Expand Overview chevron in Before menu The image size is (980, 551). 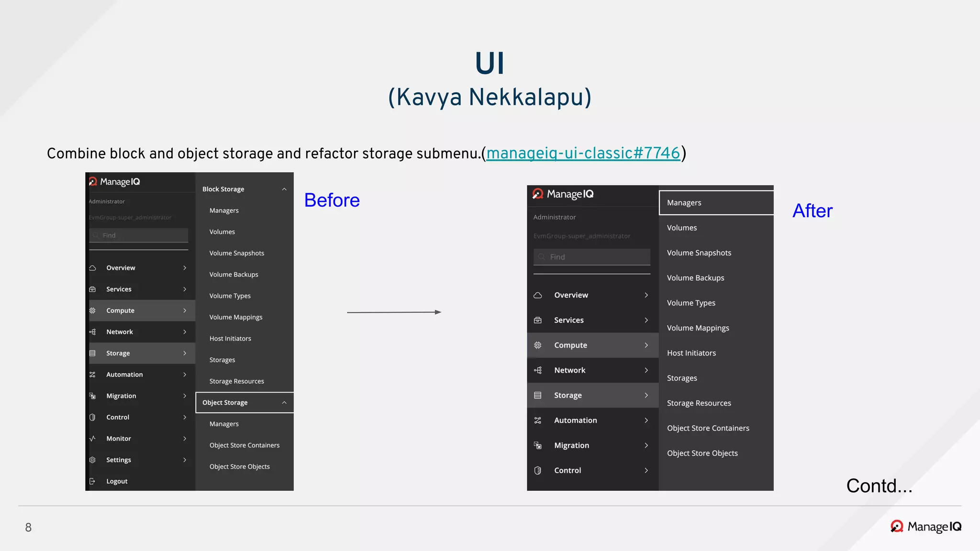point(185,268)
